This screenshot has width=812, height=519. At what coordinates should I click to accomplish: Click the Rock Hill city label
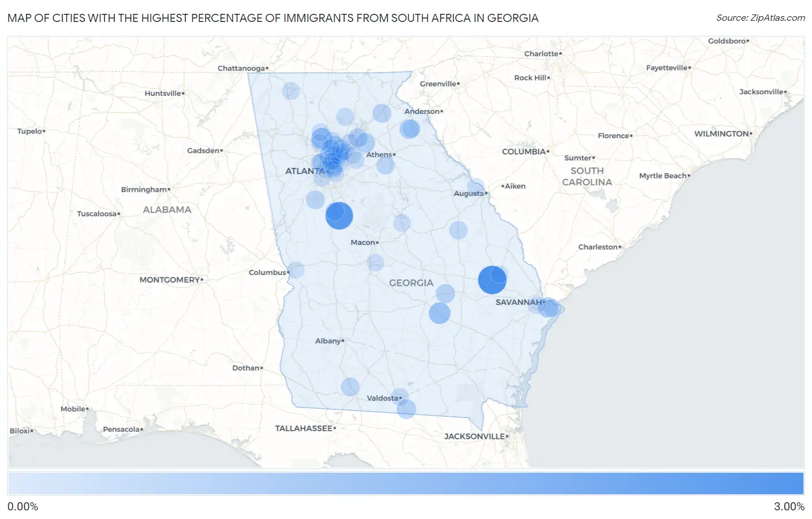pyautogui.click(x=531, y=78)
